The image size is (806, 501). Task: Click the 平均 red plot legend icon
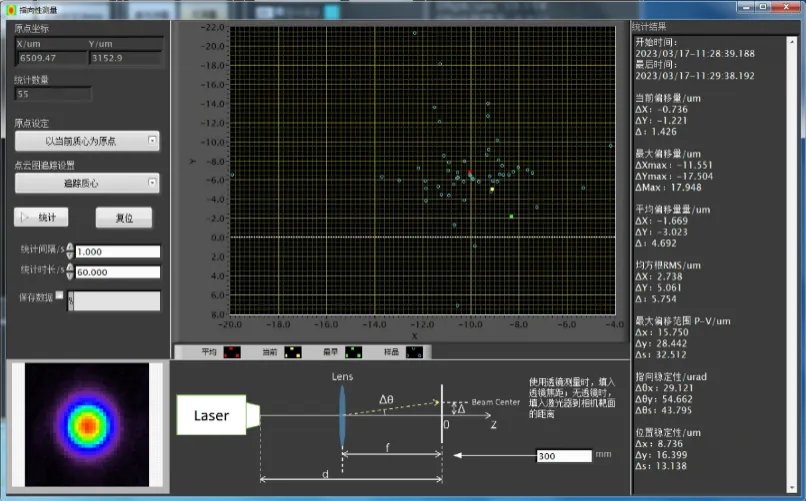click(232, 352)
